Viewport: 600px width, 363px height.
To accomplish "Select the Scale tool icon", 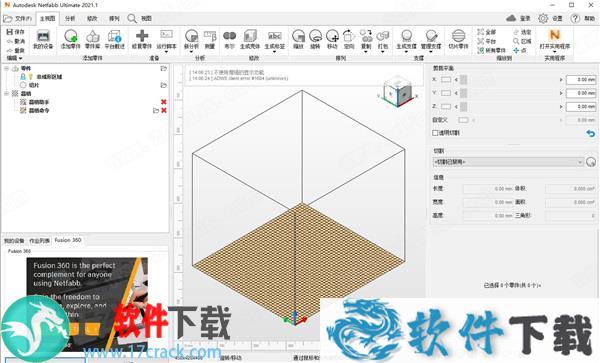I will click(x=298, y=36).
